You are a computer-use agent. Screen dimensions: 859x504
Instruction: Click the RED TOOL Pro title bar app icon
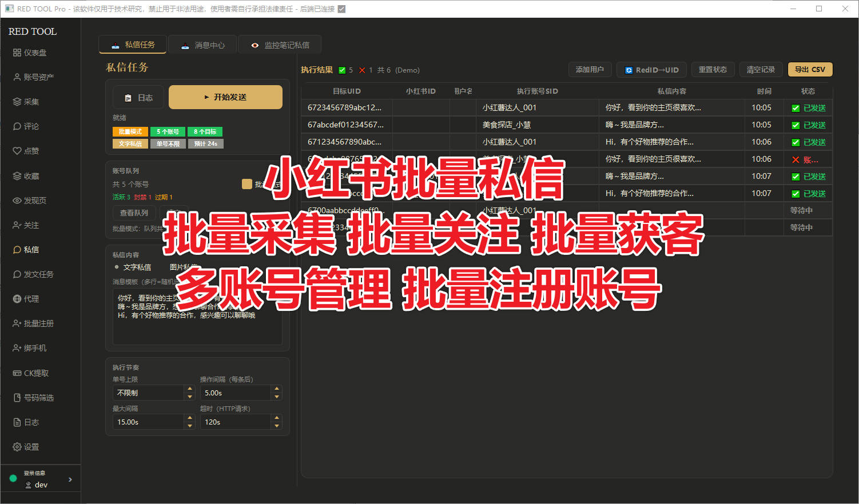9,9
